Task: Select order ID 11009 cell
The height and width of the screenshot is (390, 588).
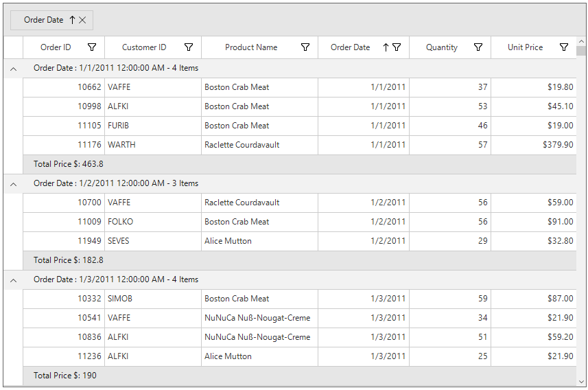Action: pos(64,222)
